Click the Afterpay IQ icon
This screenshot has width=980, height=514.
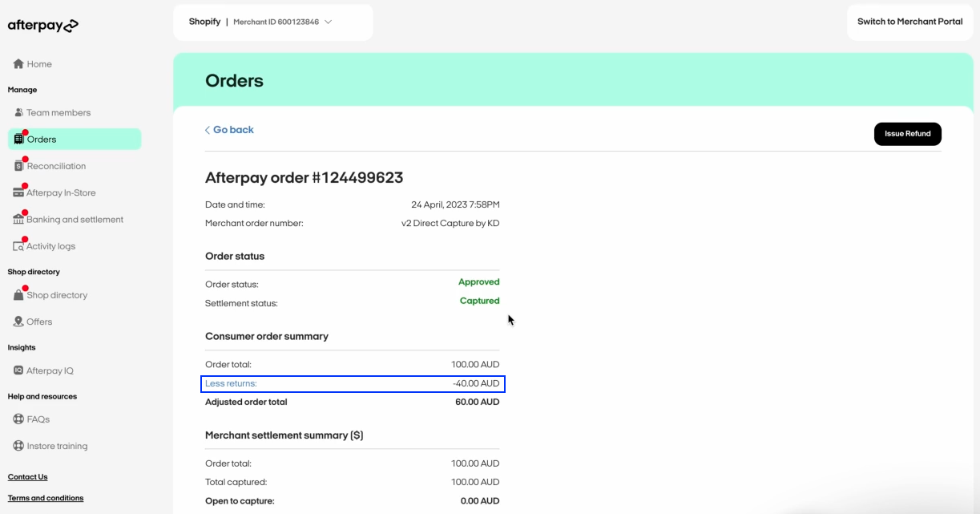click(18, 370)
